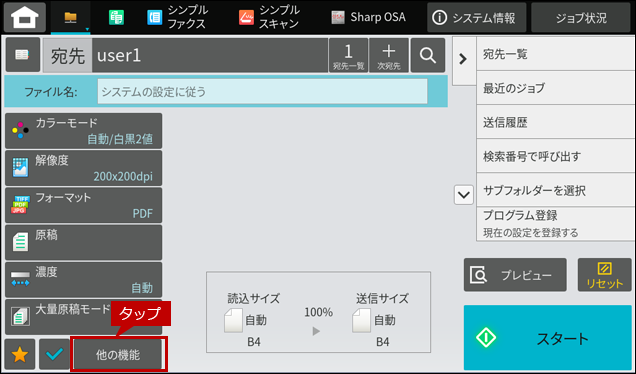Screen dimensions: 636x374
Task: Tap the blue checkmark settings icon
Action: tap(54, 355)
